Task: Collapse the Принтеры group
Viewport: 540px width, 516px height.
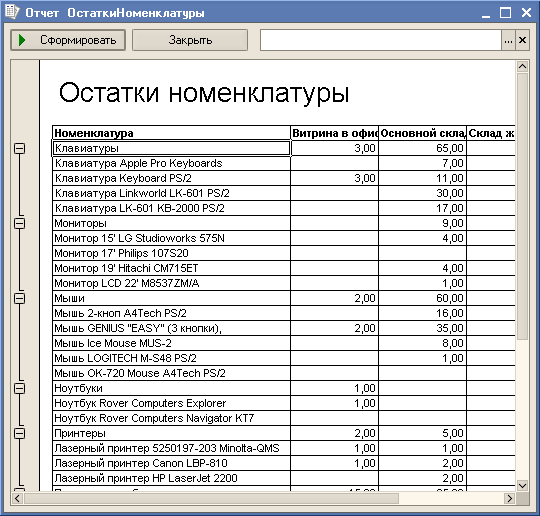Action: pyautogui.click(x=20, y=433)
